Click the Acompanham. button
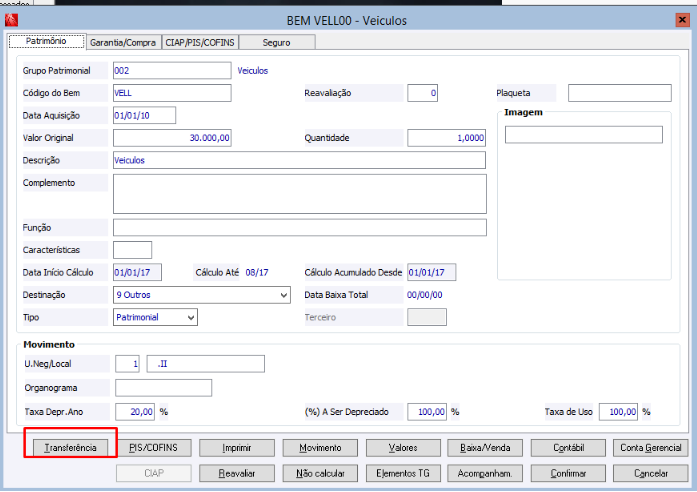 485,473
